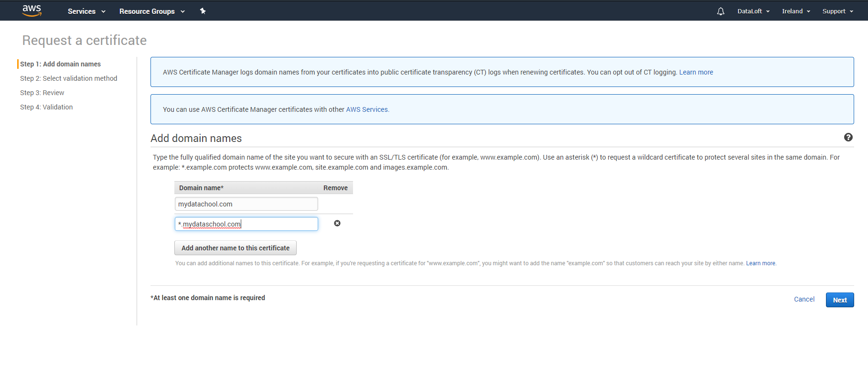Select the Domain name* column header
Image resolution: width=868 pixels, height=368 pixels.
coord(201,188)
